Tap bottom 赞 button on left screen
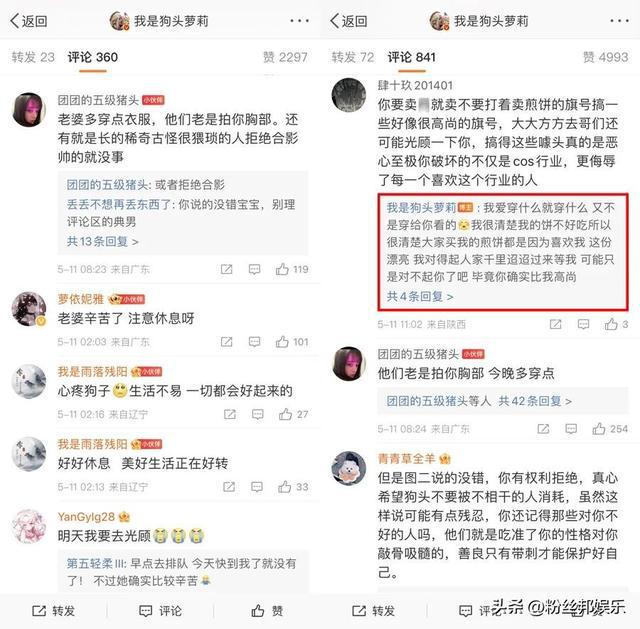 (267, 611)
